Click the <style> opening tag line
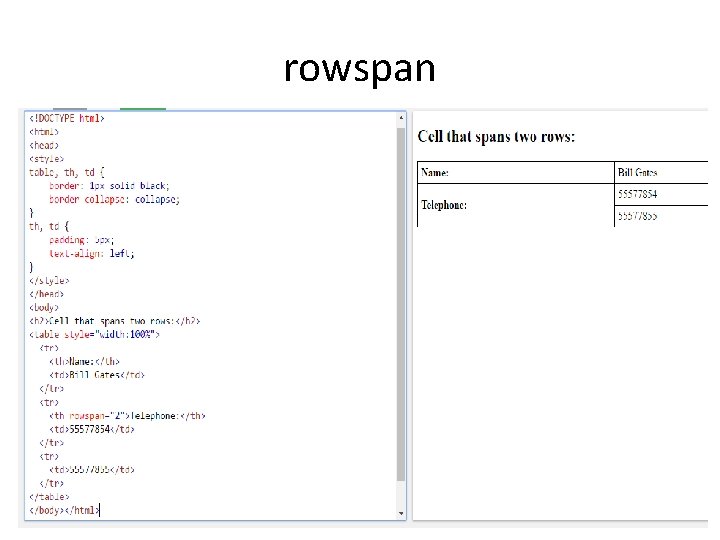This screenshot has height=540, width=720. 46,159
